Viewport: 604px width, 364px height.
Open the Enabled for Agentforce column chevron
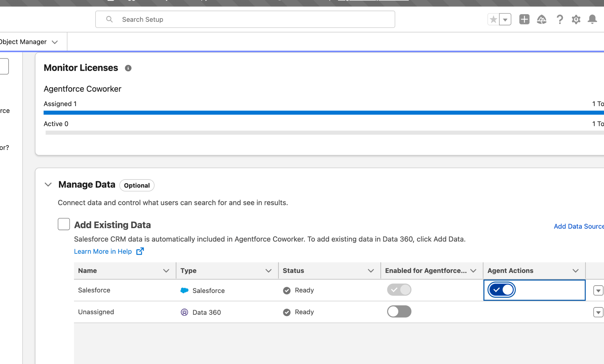coord(473,271)
